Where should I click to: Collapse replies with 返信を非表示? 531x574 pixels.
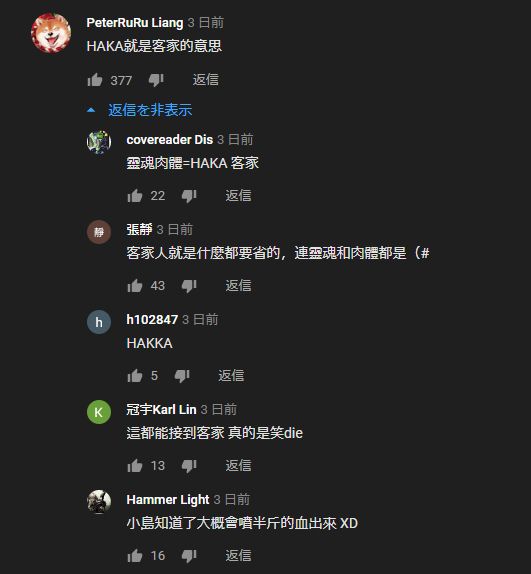(x=139, y=110)
